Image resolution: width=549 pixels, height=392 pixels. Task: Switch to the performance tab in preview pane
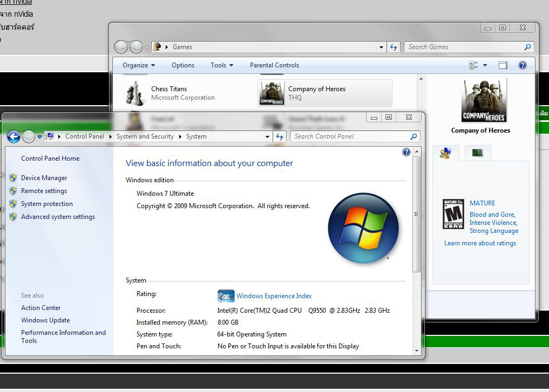[478, 153]
